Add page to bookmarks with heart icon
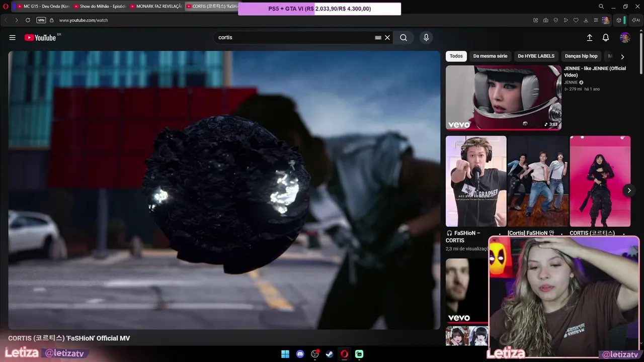Image resolution: width=644 pixels, height=362 pixels. click(x=576, y=20)
